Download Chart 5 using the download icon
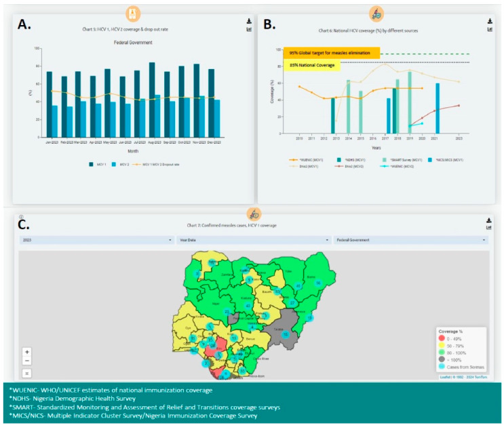This screenshot has height=425, width=504. (x=249, y=21)
